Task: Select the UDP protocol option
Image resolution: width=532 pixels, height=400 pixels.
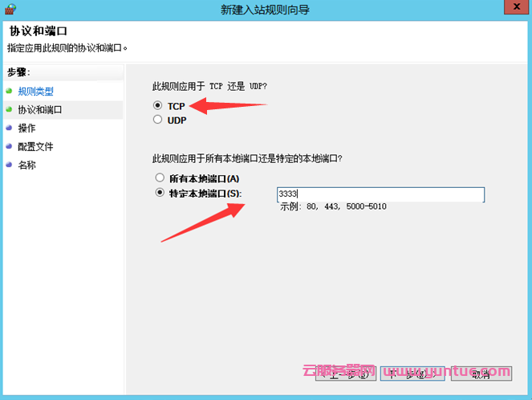Action: pos(157,120)
